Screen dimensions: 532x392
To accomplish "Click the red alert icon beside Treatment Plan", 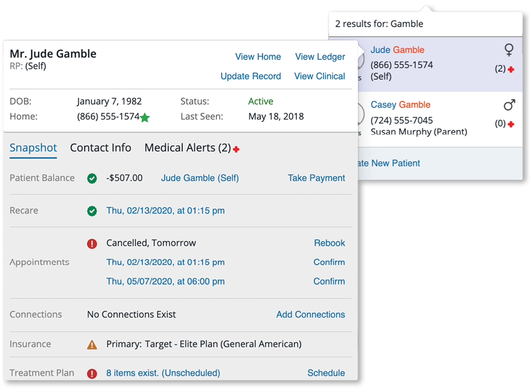I will click(x=92, y=374).
